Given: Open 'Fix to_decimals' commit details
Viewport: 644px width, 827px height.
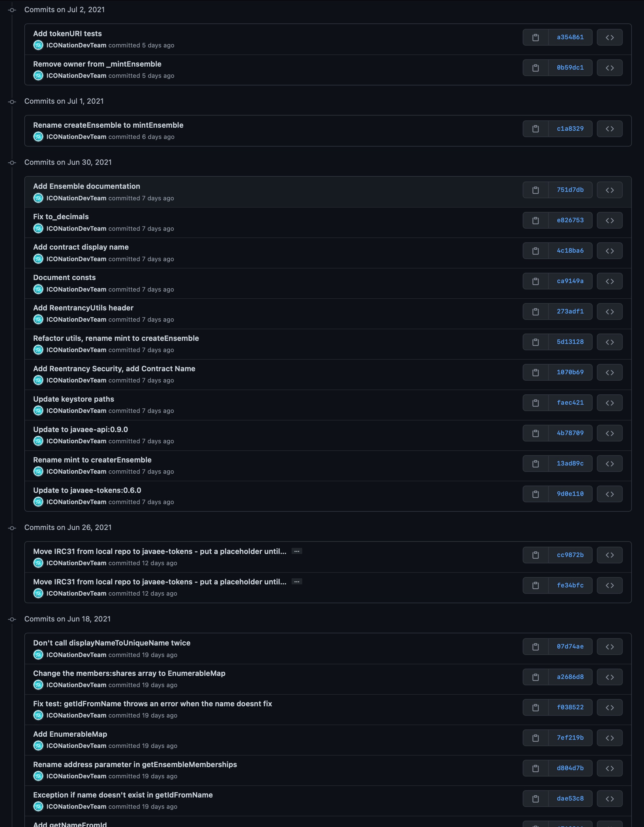Looking at the screenshot, I should [x=61, y=216].
